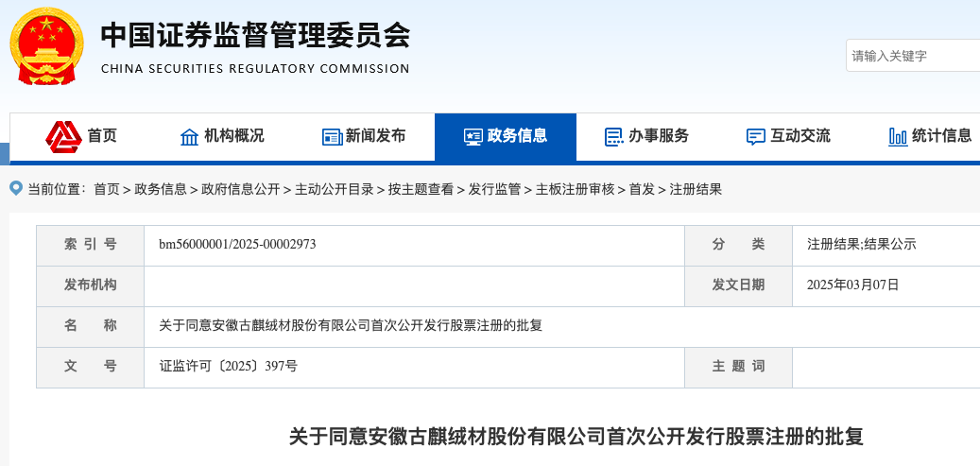Type in the 请输入关键字 search field
The height and width of the screenshot is (466, 980).
tap(912, 56)
